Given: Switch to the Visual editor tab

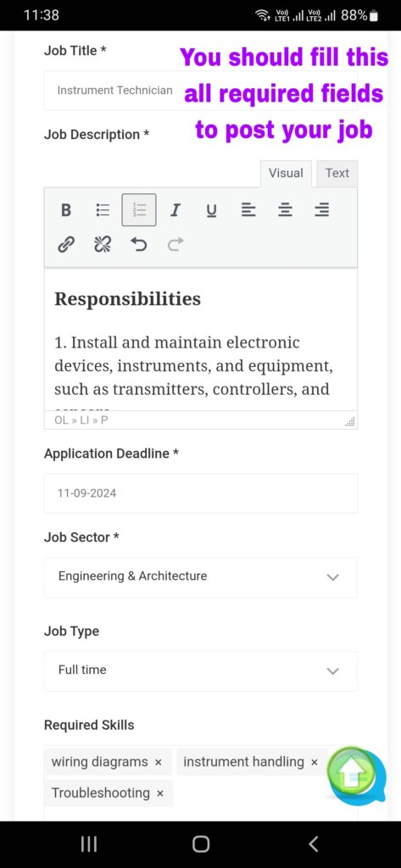Looking at the screenshot, I should click(x=286, y=173).
